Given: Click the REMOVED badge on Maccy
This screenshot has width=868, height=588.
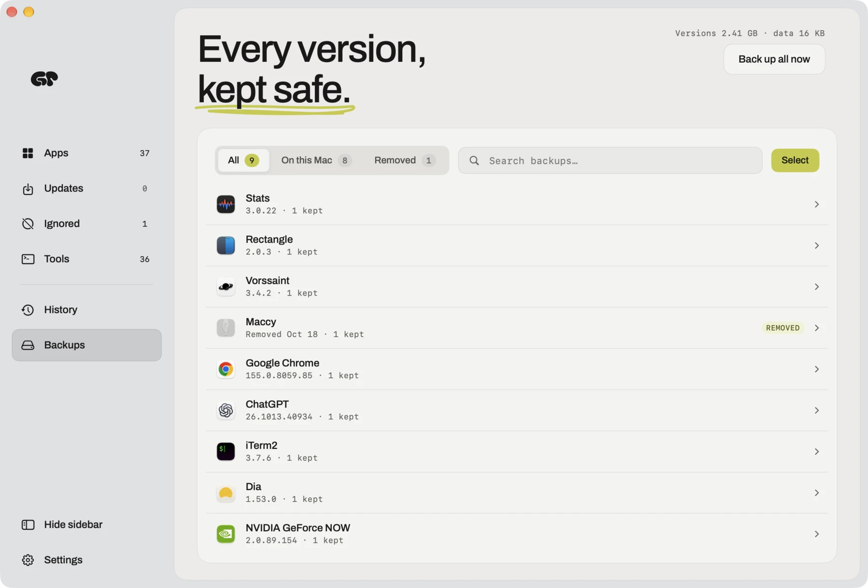Looking at the screenshot, I should [x=783, y=328].
